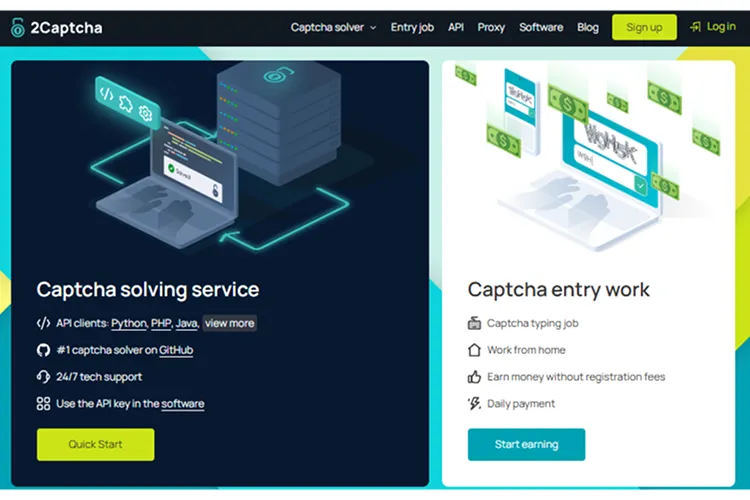Screen dimensions: 750x500
Task: Open the 2Captcha home text logo
Action: pos(66,28)
